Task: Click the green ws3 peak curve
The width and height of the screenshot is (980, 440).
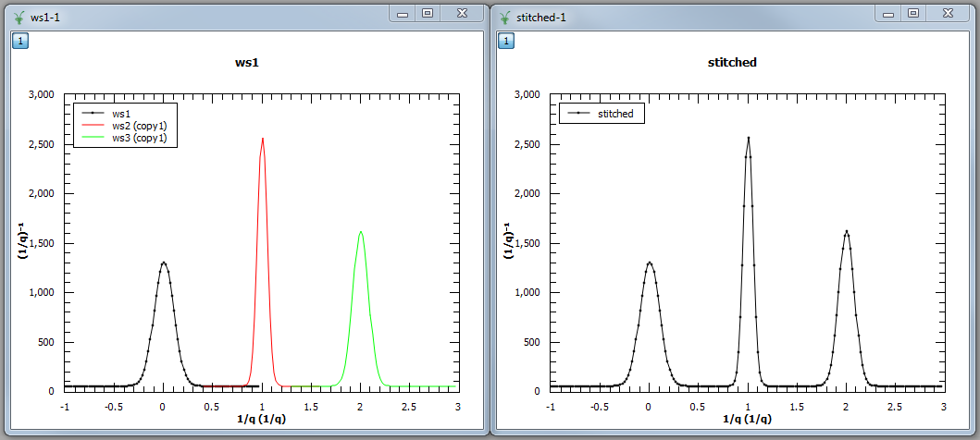Action: pos(354,268)
